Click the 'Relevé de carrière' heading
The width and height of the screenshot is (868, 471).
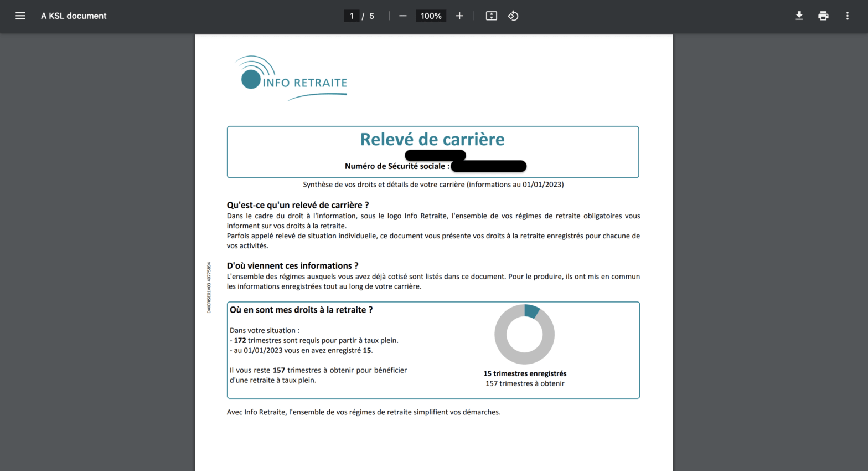pyautogui.click(x=432, y=139)
